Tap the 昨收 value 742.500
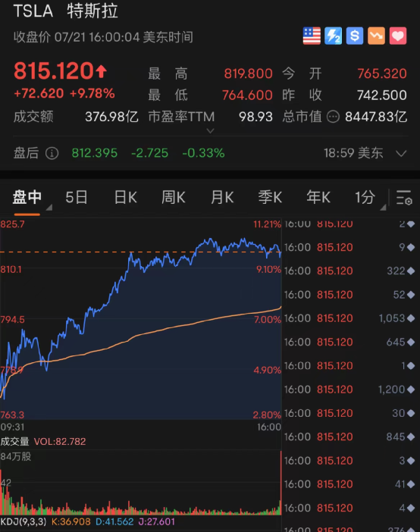The image size is (420, 532). (382, 95)
